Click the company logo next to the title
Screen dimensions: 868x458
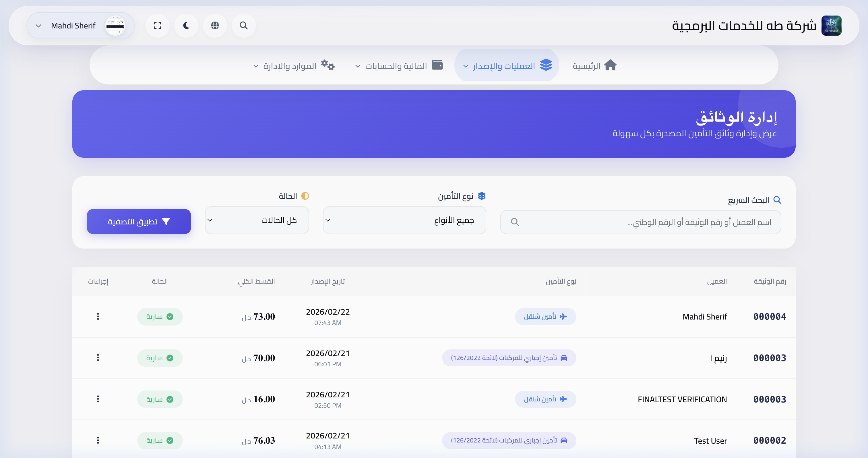pyautogui.click(x=832, y=25)
